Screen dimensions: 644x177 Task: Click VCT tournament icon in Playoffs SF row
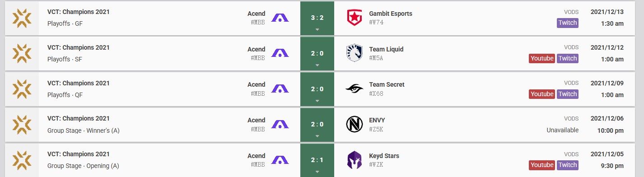coord(22,53)
